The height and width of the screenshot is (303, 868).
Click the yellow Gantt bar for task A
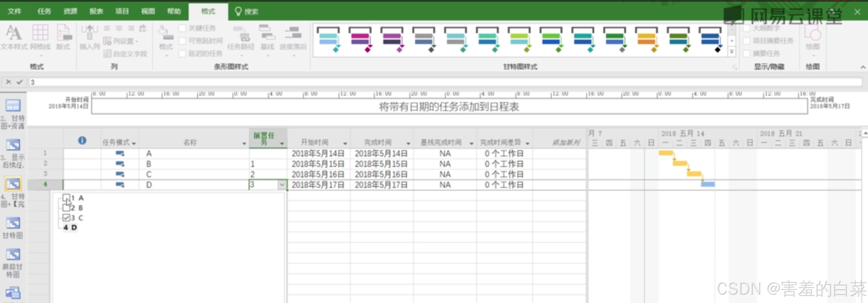point(666,153)
